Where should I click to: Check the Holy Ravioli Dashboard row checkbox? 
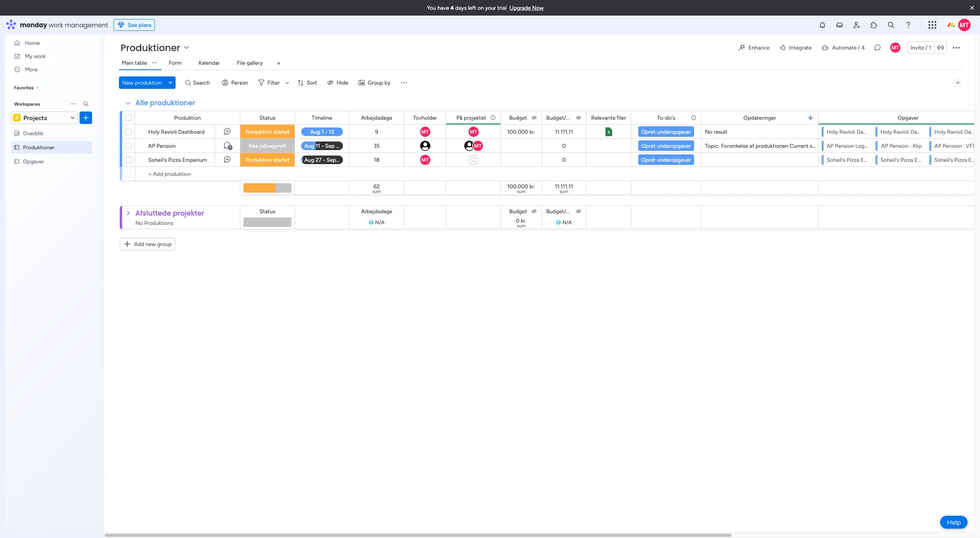[x=128, y=132]
